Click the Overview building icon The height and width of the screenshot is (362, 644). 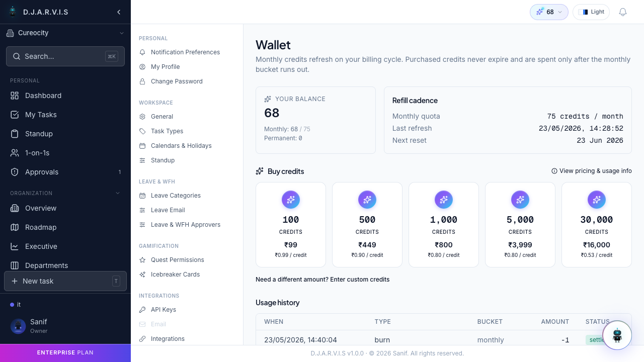coord(15,208)
